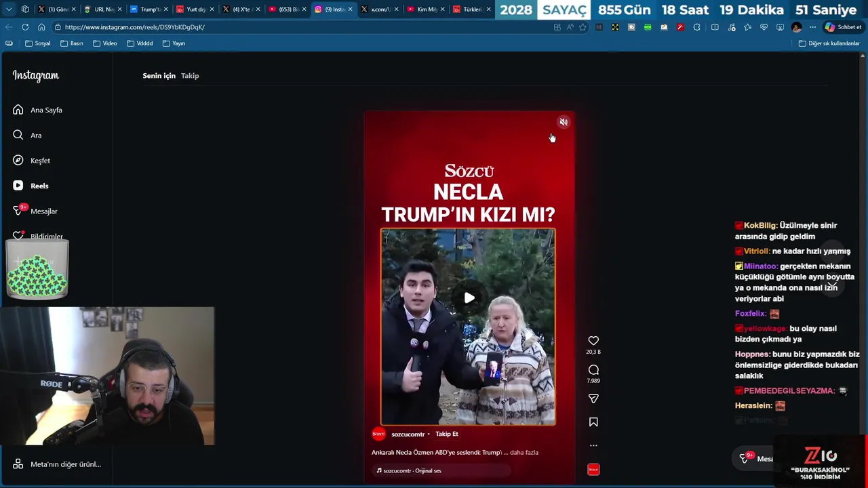The image size is (868, 488).
Task: Share the reel using paper plane icon
Action: tap(593, 399)
